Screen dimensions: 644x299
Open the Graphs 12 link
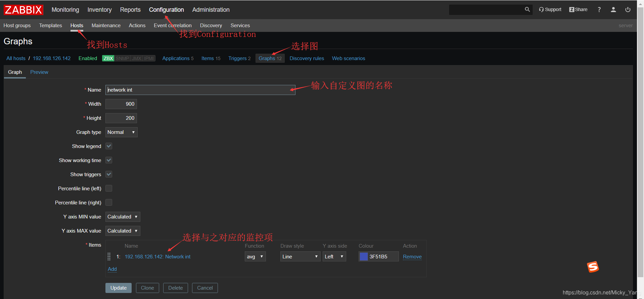click(x=270, y=58)
